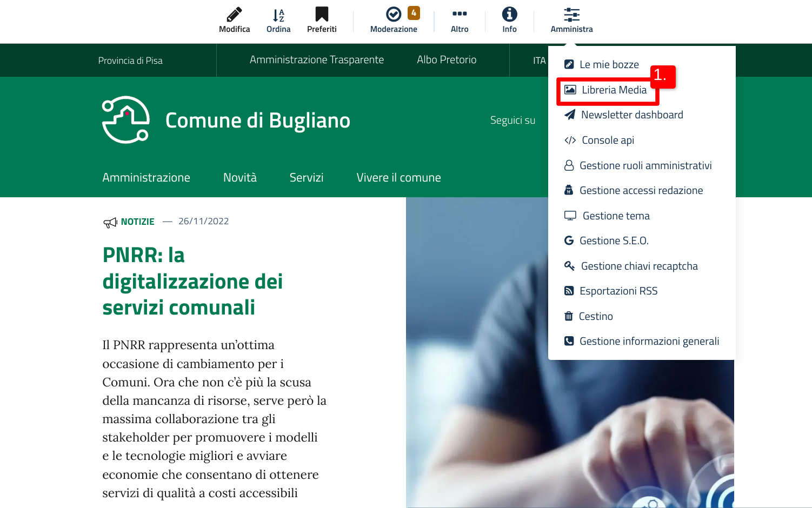Open Newsletter dashboard entry
Image resolution: width=812 pixels, height=508 pixels.
point(632,115)
